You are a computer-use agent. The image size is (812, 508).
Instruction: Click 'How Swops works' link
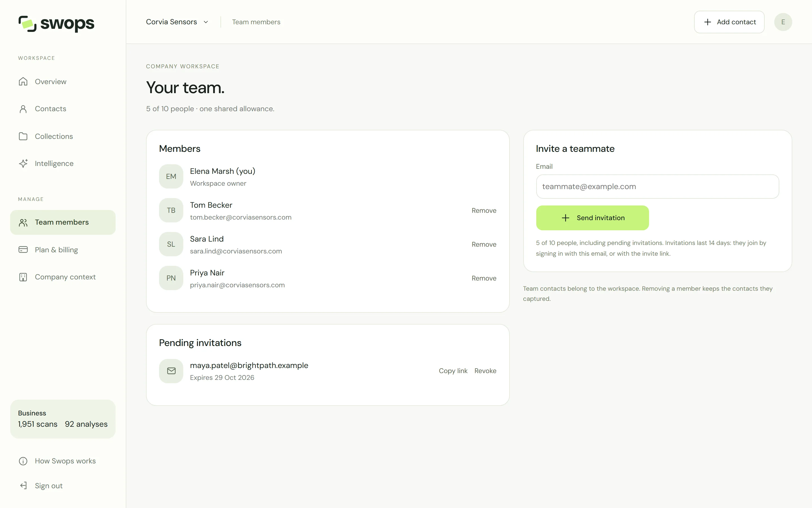pyautogui.click(x=63, y=461)
